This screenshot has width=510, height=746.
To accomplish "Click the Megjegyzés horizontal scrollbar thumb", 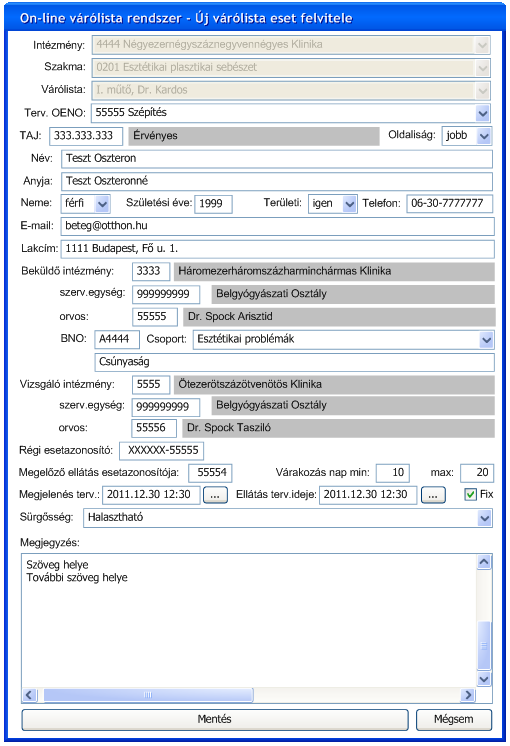I will point(148,696).
